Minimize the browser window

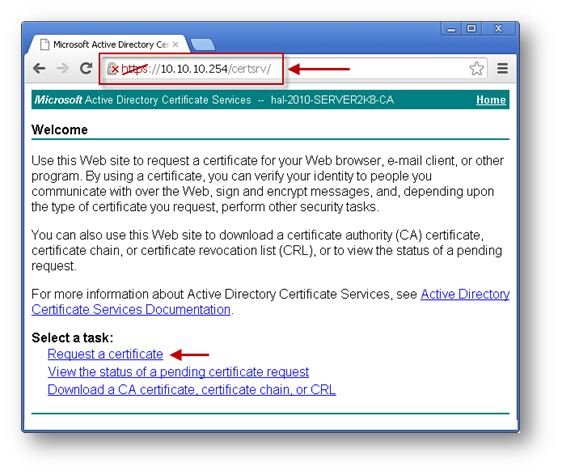coord(451,29)
